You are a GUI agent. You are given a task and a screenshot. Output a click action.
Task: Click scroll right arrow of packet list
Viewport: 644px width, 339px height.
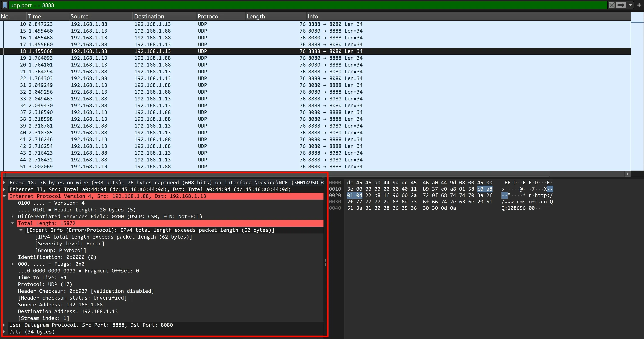tap(627, 174)
